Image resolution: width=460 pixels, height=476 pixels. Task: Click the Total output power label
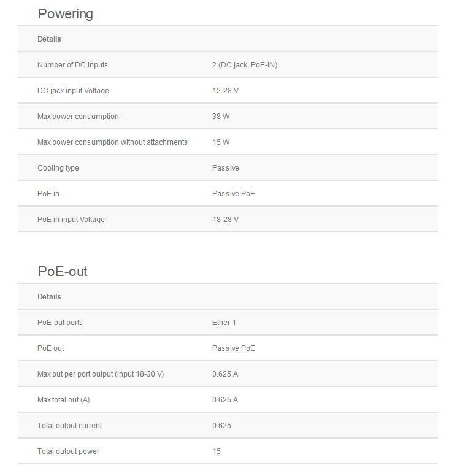68,451
